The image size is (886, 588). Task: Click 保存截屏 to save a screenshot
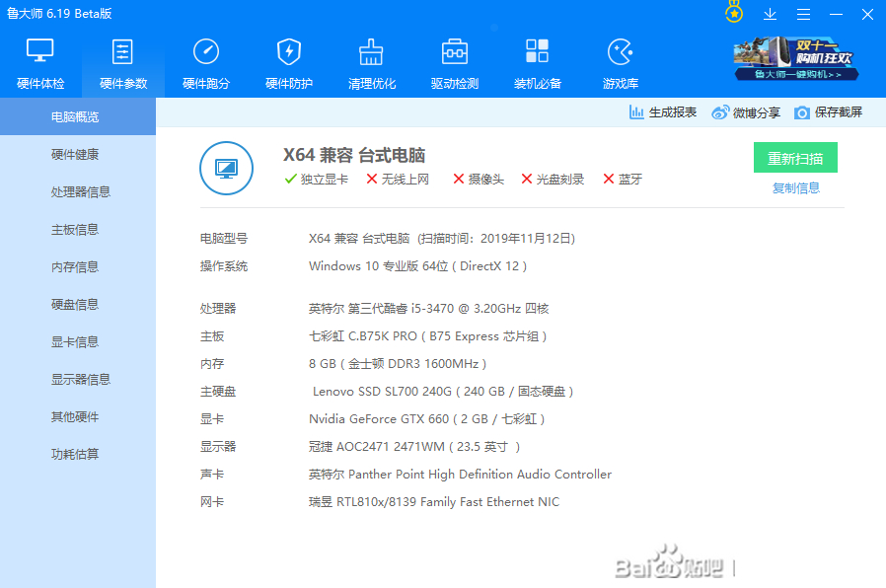click(x=828, y=112)
